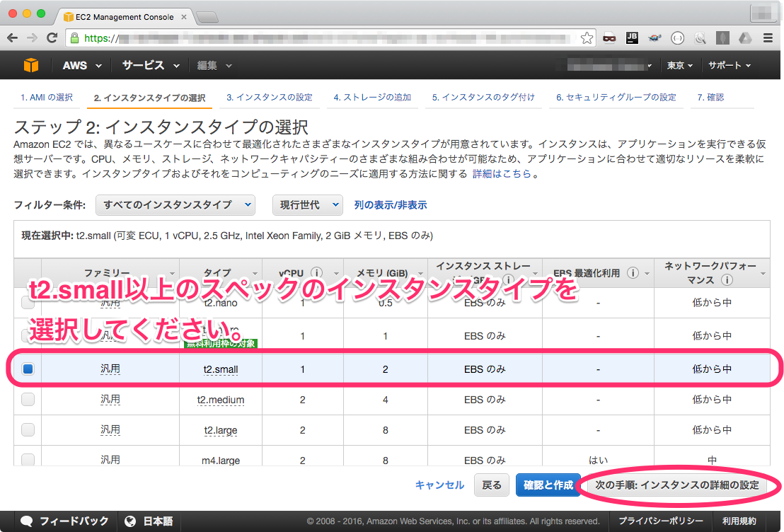Click the t2.large type cell
Screen dimensions: 784x532
221,431
